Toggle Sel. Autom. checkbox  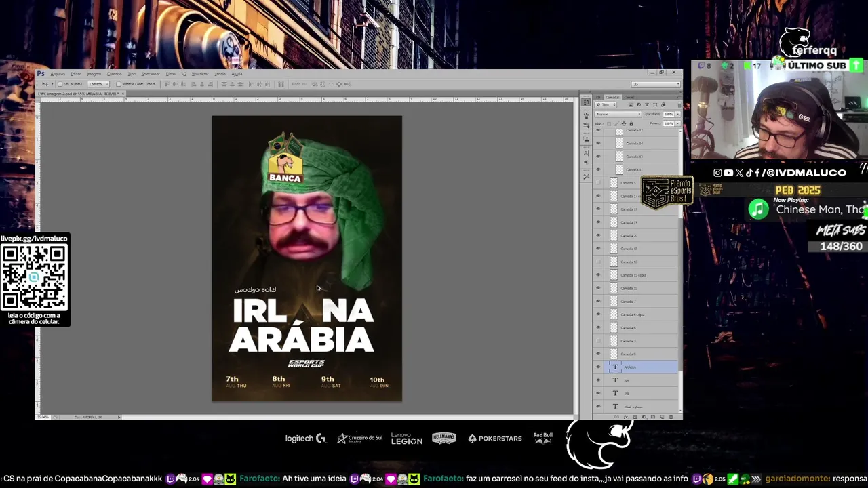coord(60,84)
